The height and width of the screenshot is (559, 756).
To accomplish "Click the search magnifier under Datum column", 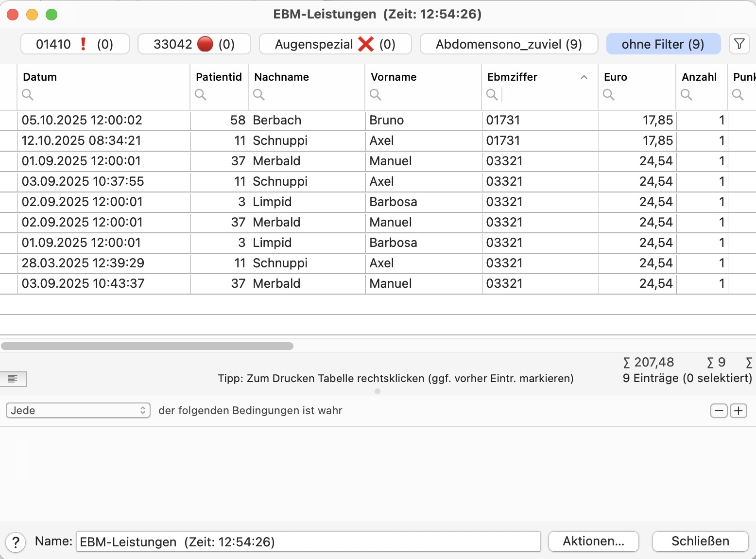I will (28, 95).
